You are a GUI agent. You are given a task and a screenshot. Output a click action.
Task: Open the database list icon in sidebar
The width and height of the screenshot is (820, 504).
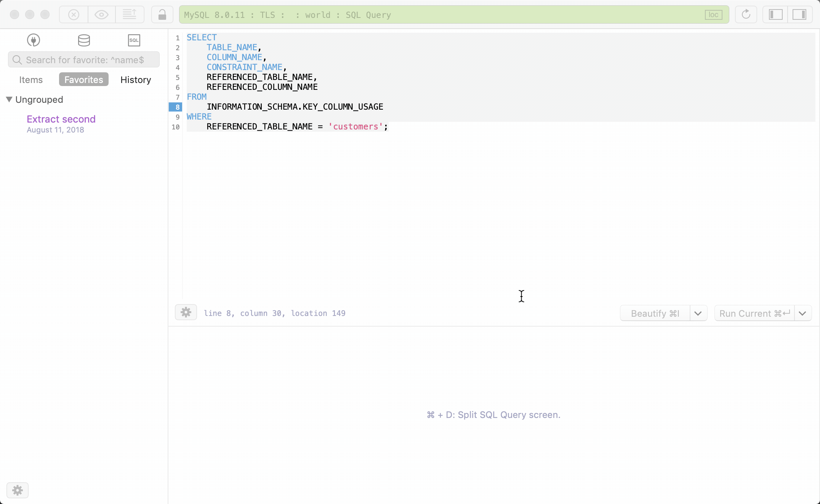(83, 40)
